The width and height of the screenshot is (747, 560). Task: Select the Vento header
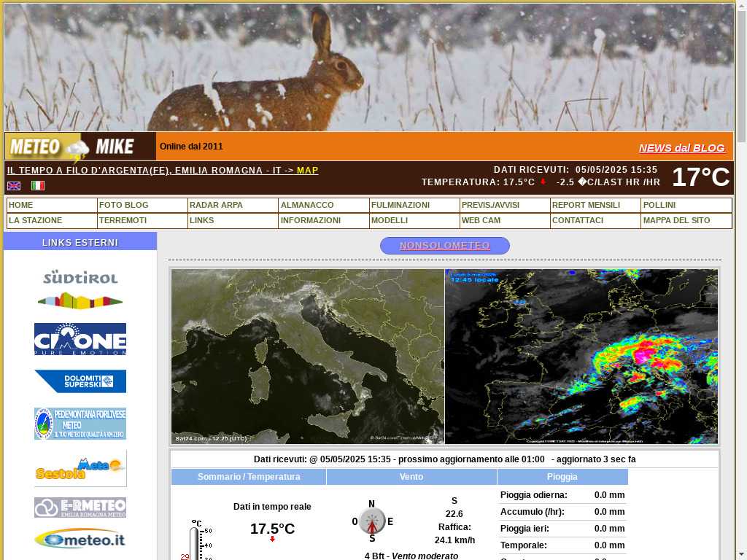pyautogui.click(x=411, y=477)
